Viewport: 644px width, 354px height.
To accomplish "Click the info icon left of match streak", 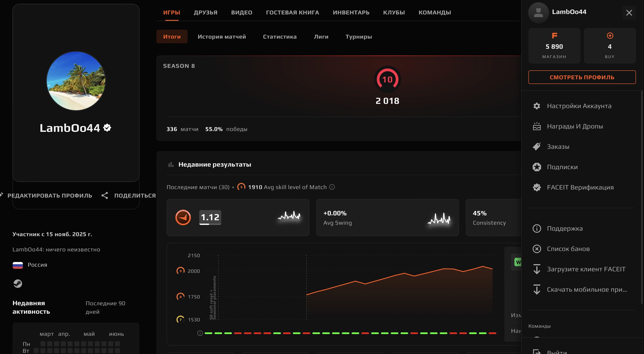I will tap(200, 333).
